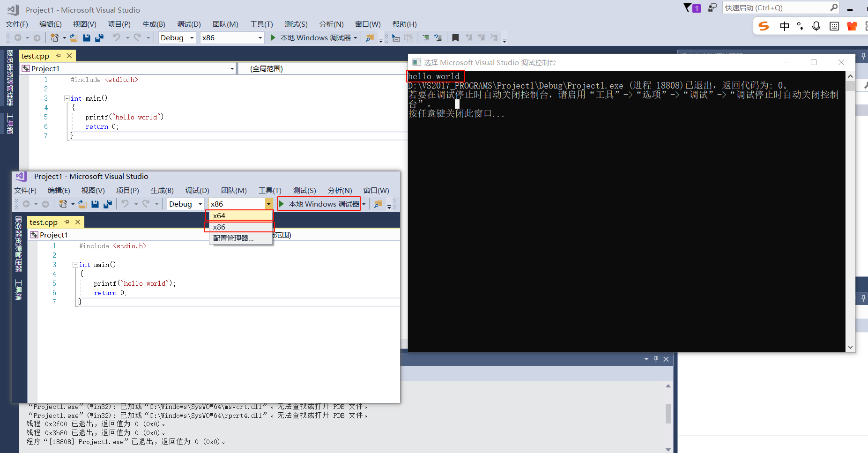Collapse int main() in the top editor
The width and height of the screenshot is (868, 453).
point(67,98)
